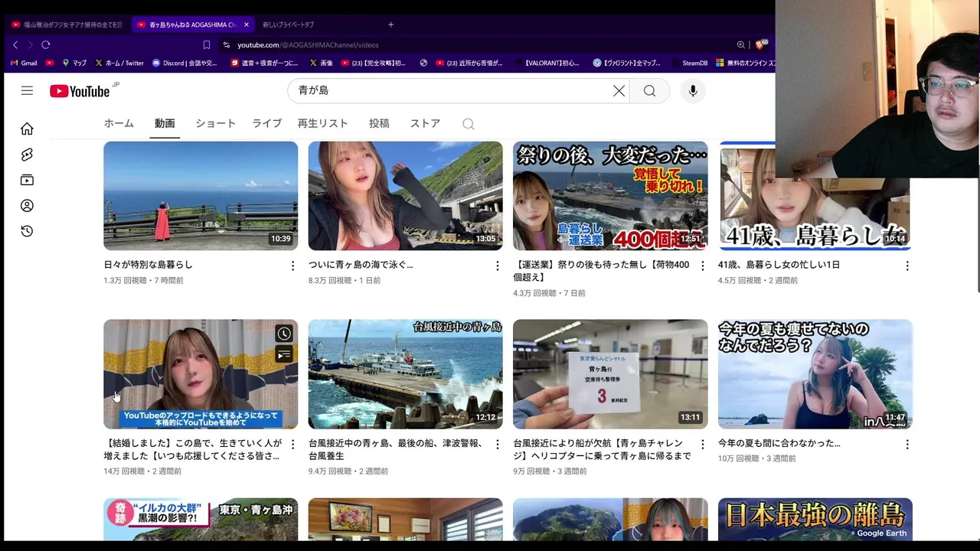The height and width of the screenshot is (551, 980).
Task: Open more options for 台風接近により船が欠航 video
Action: tap(703, 445)
